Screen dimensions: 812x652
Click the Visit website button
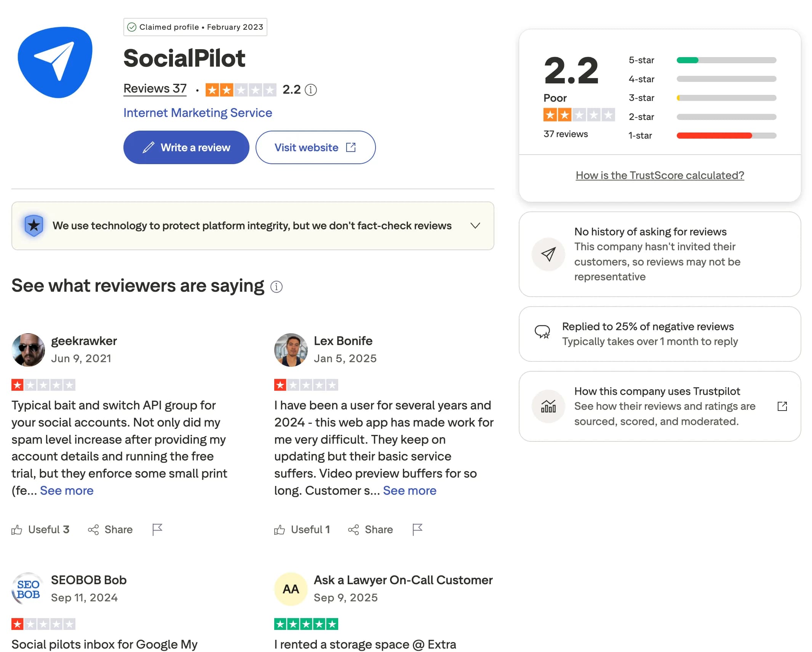[x=315, y=147]
